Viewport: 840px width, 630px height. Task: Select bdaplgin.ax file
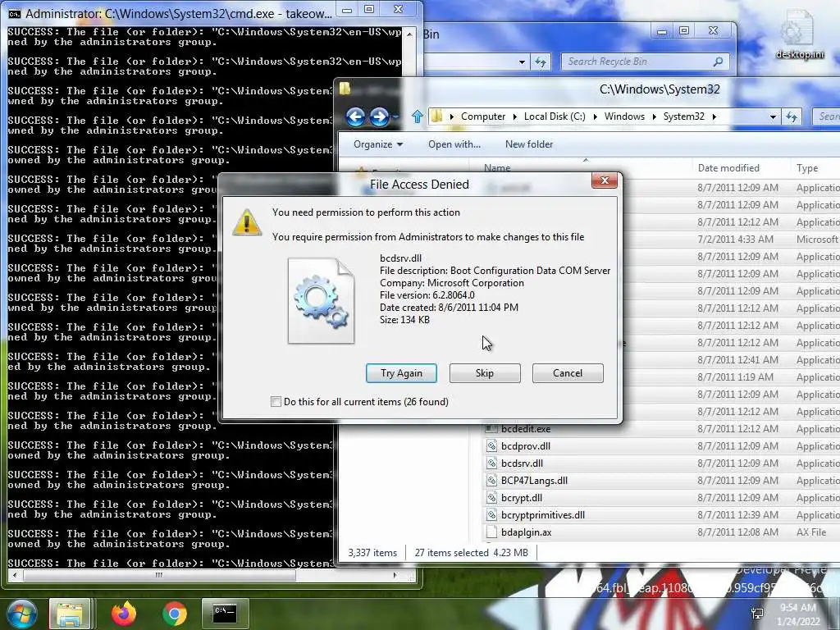[x=526, y=532]
